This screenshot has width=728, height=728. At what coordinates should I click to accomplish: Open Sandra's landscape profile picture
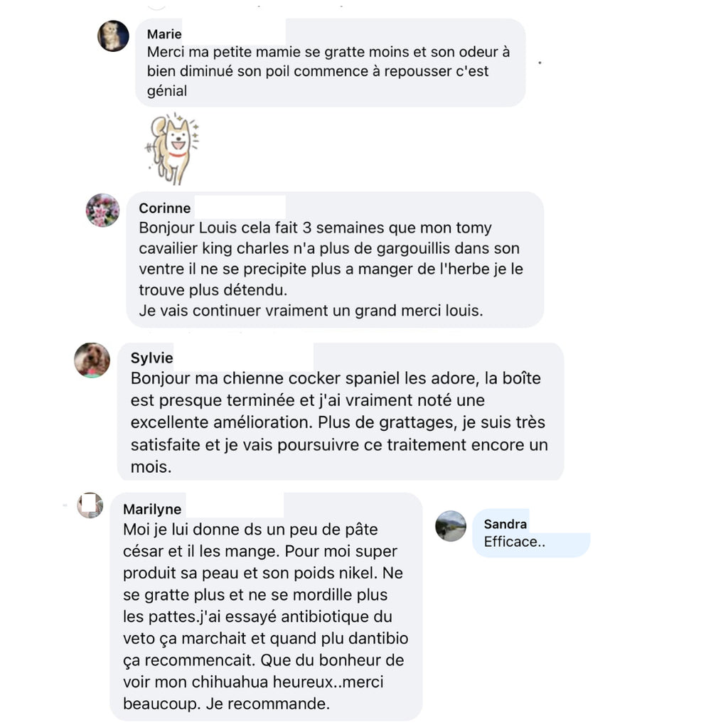(x=450, y=526)
